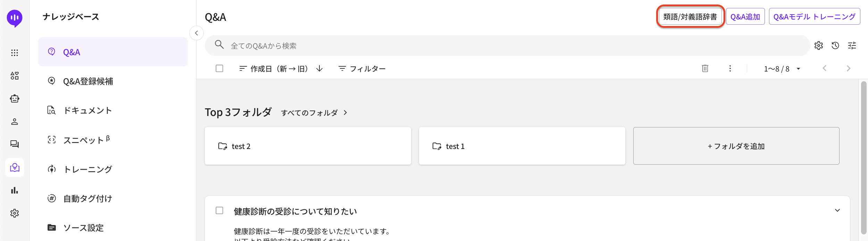Collapse the ナレッジベース sidebar panel

pyautogui.click(x=197, y=33)
